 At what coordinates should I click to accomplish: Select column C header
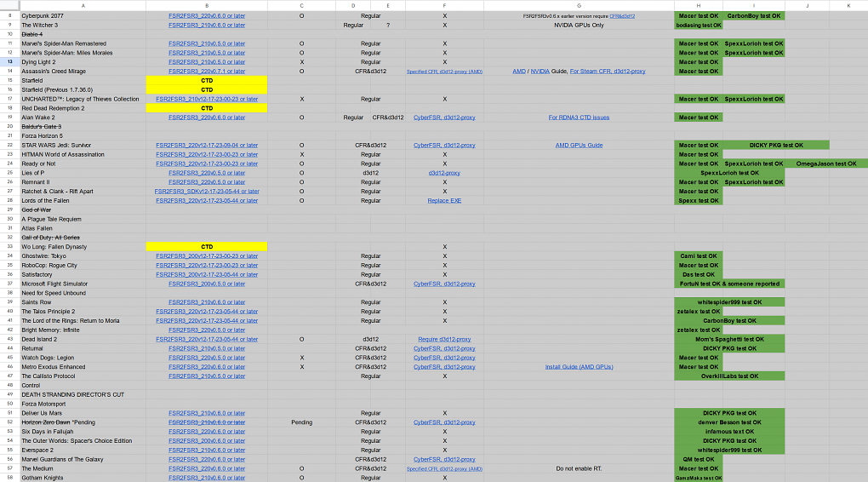(301, 6)
